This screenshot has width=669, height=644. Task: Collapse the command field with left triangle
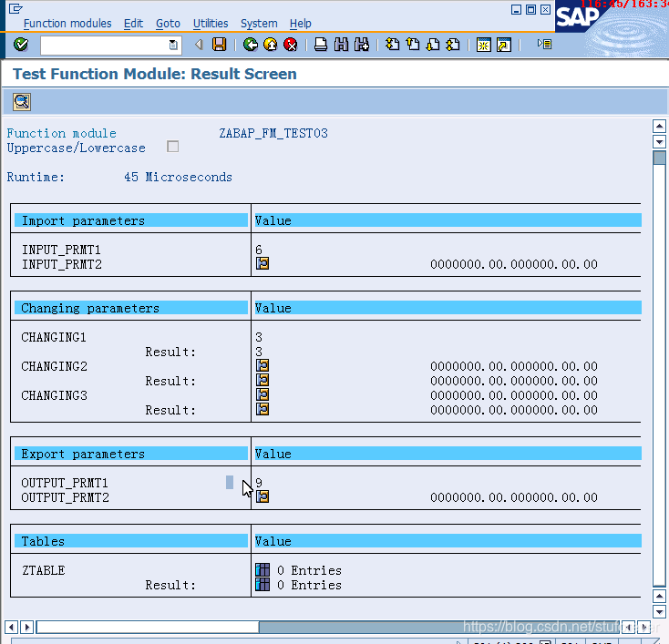click(x=199, y=45)
